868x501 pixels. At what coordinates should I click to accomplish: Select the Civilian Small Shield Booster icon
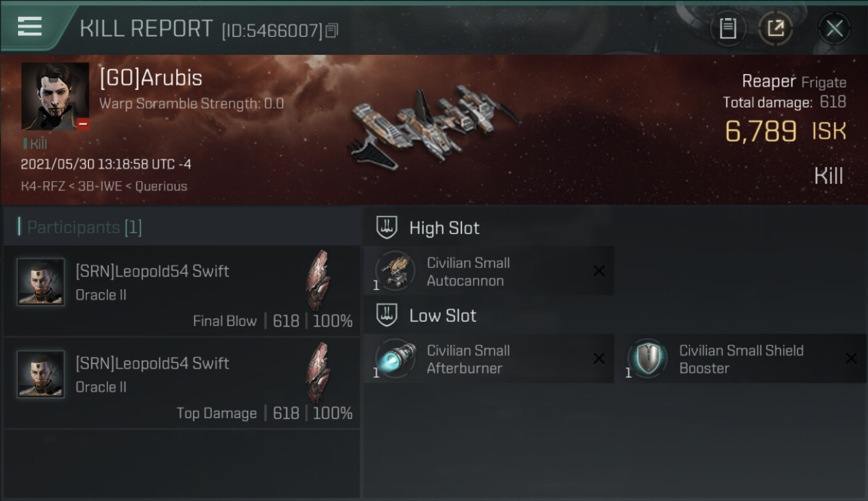[647, 359]
